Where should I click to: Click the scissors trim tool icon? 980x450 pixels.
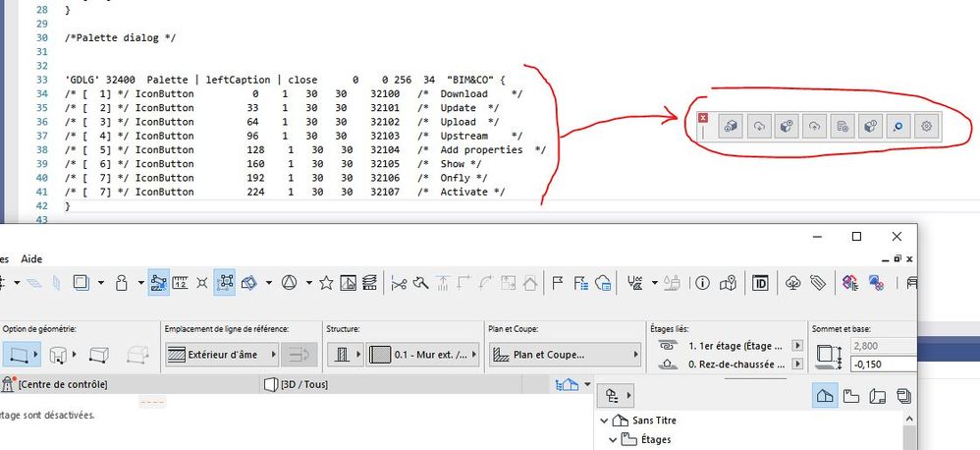(398, 283)
